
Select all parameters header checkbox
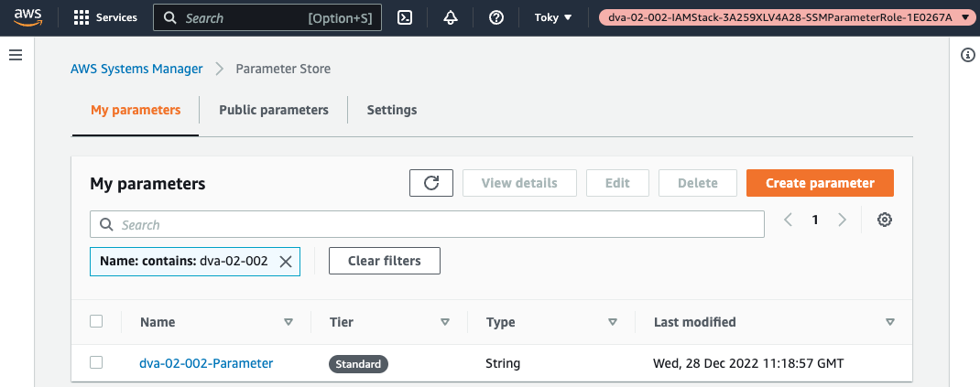click(x=96, y=321)
